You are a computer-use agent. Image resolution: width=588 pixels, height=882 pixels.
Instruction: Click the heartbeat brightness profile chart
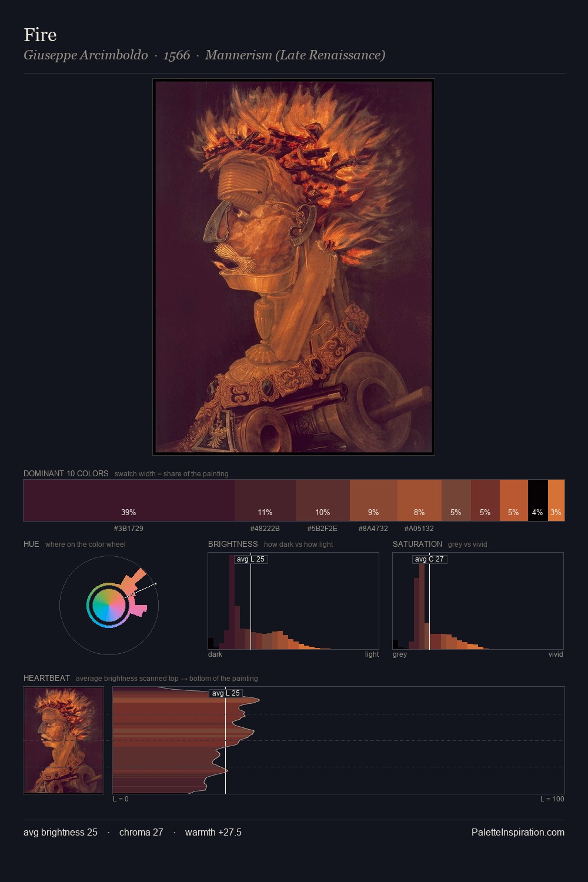[339, 740]
